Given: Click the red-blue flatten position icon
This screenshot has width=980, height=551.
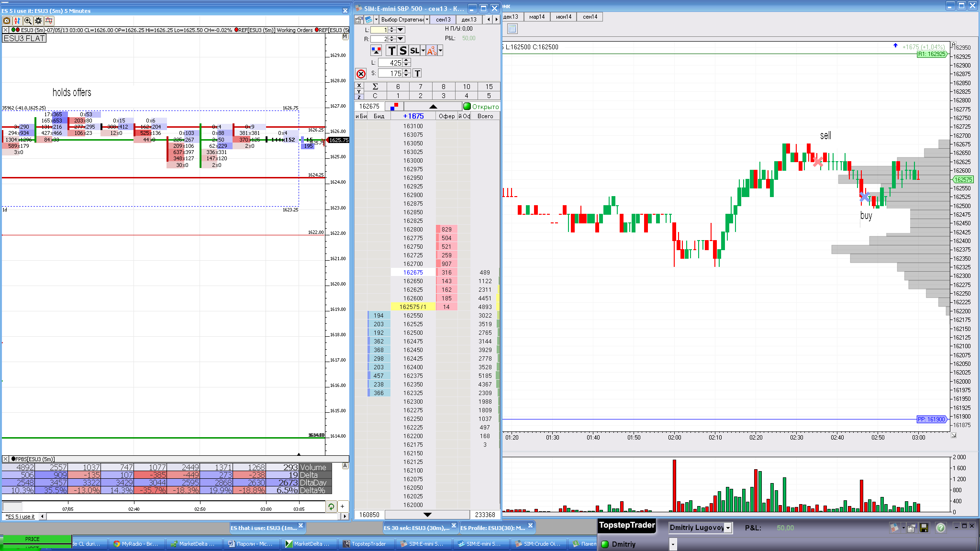Looking at the screenshot, I should (x=376, y=50).
